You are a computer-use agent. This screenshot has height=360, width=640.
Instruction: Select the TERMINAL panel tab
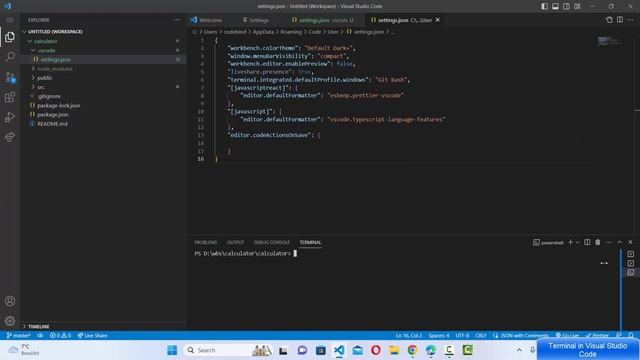pyautogui.click(x=310, y=242)
